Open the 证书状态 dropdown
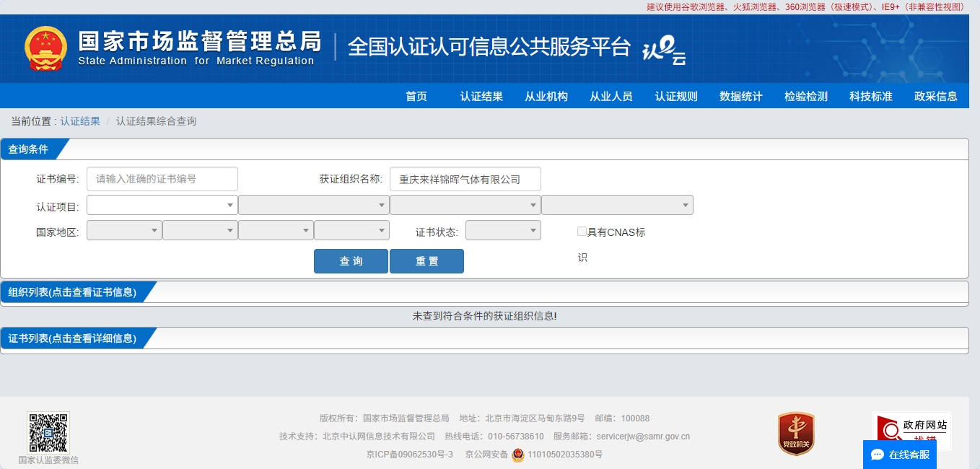 502,230
